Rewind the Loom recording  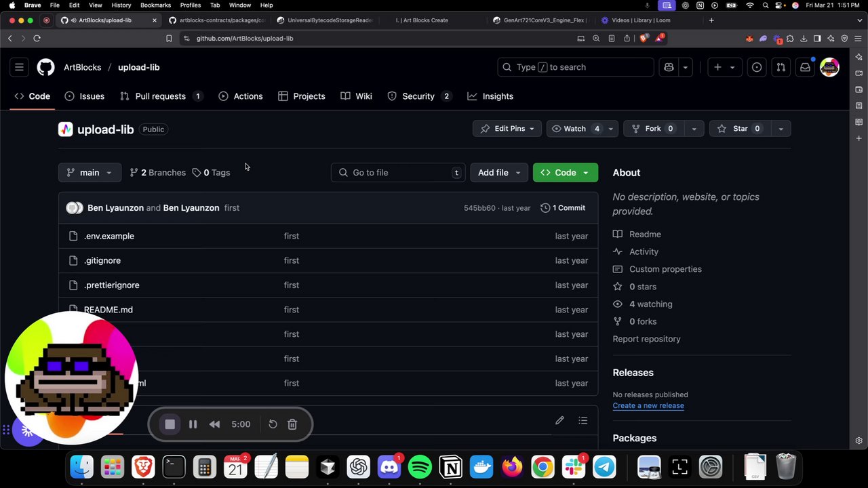(214, 424)
